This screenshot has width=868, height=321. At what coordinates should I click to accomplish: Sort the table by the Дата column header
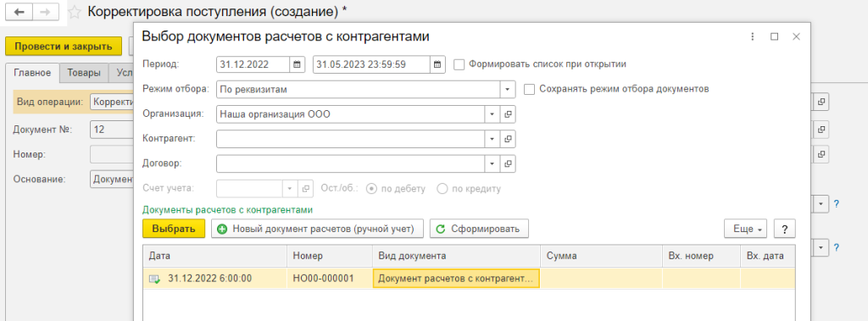[214, 257]
